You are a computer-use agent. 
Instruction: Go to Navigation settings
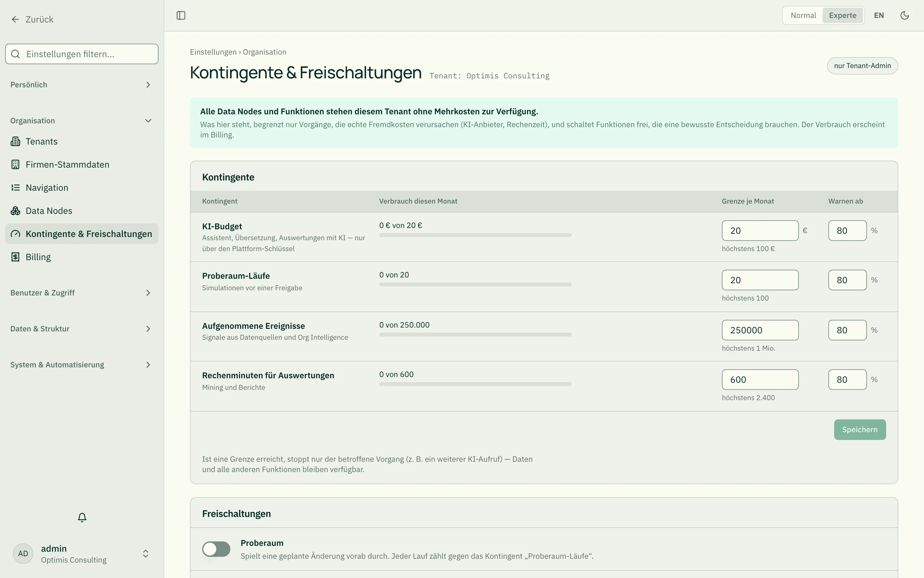point(81,188)
